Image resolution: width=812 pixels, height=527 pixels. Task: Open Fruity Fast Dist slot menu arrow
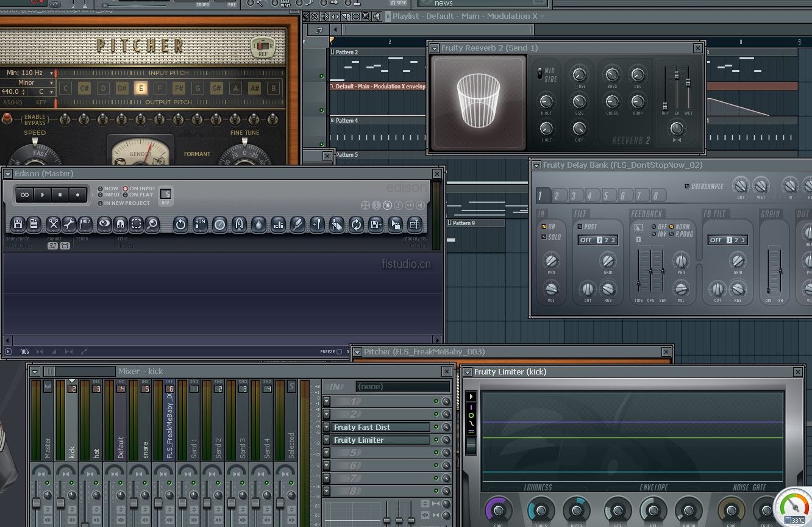pos(326,427)
